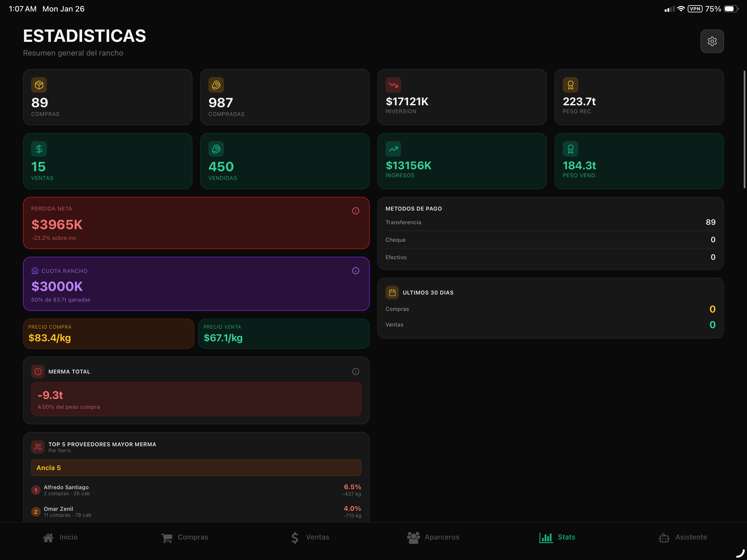Tap Ventas count in Ultimos 30 Dias
This screenshot has width=747, height=560.
[712, 325]
